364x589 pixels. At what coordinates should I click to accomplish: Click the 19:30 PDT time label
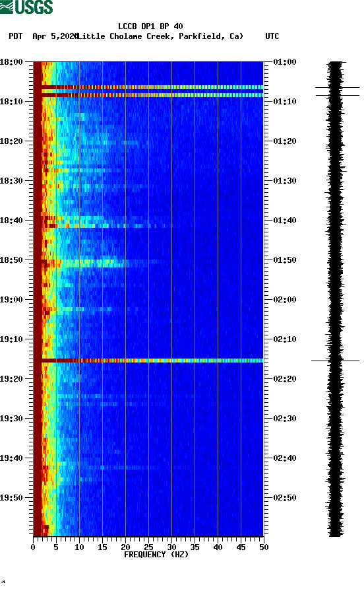coord(11,419)
